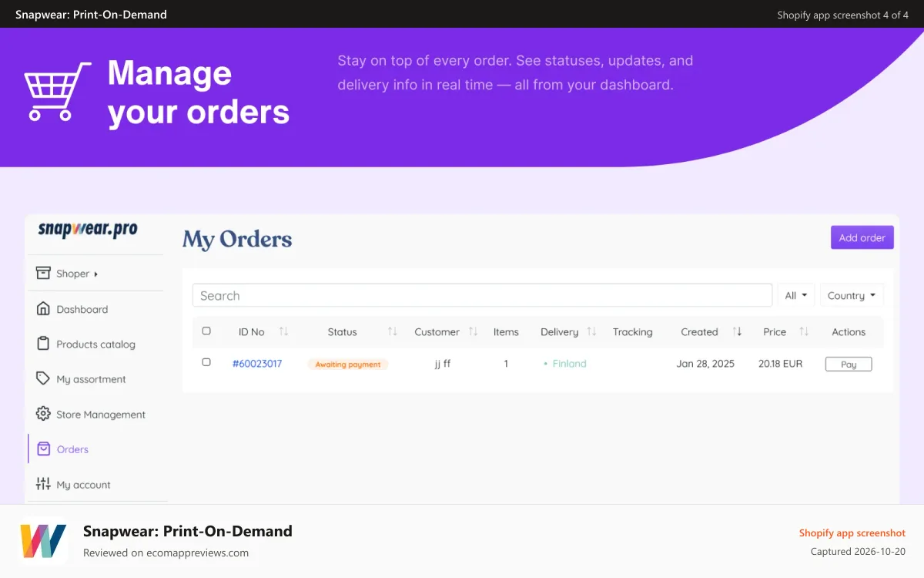Click the Status column header label
The image size is (924, 578).
coord(342,331)
